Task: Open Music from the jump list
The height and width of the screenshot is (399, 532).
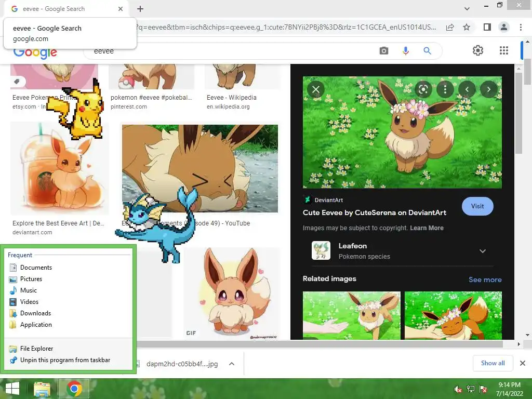Action: (x=28, y=290)
